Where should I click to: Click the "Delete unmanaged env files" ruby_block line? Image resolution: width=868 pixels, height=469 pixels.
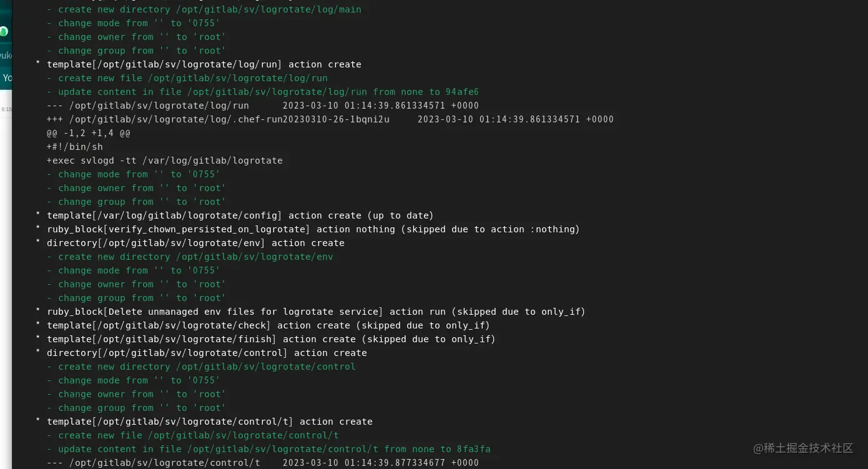(x=310, y=312)
